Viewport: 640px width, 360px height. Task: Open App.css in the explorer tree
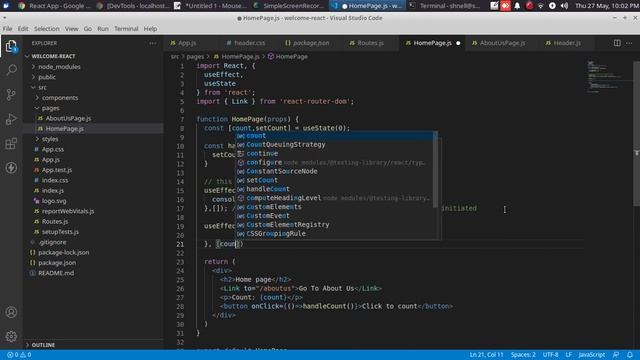pyautogui.click(x=53, y=149)
